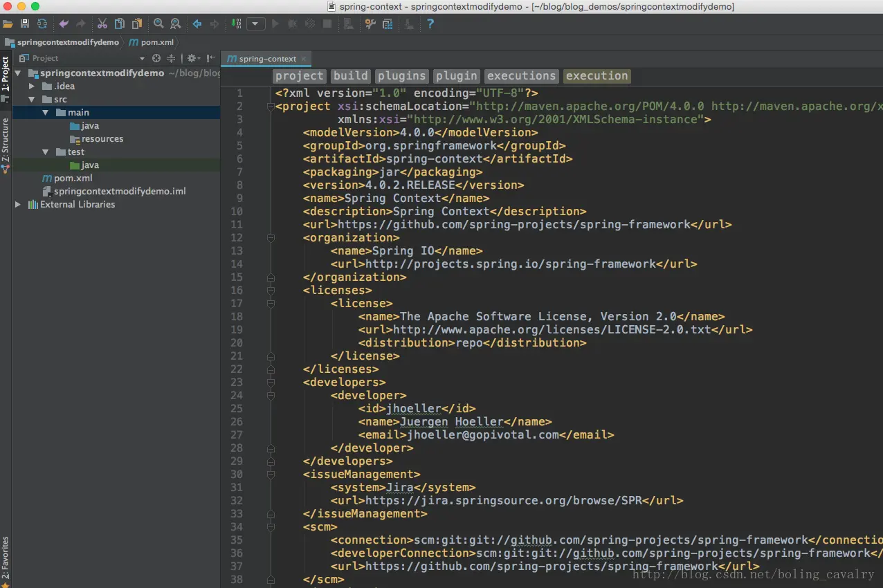
Task: Click the Back navigation arrow
Action: click(197, 24)
